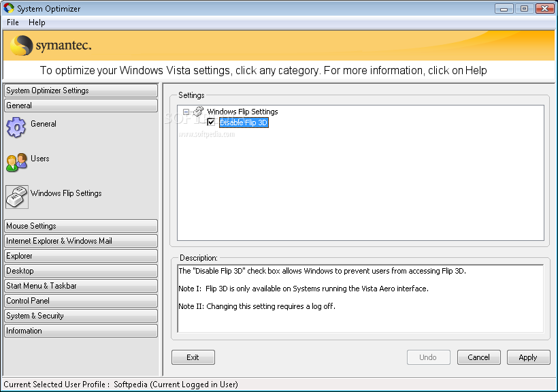Open the Information section
Image resolution: width=558 pixels, height=392 pixels.
coord(81,330)
